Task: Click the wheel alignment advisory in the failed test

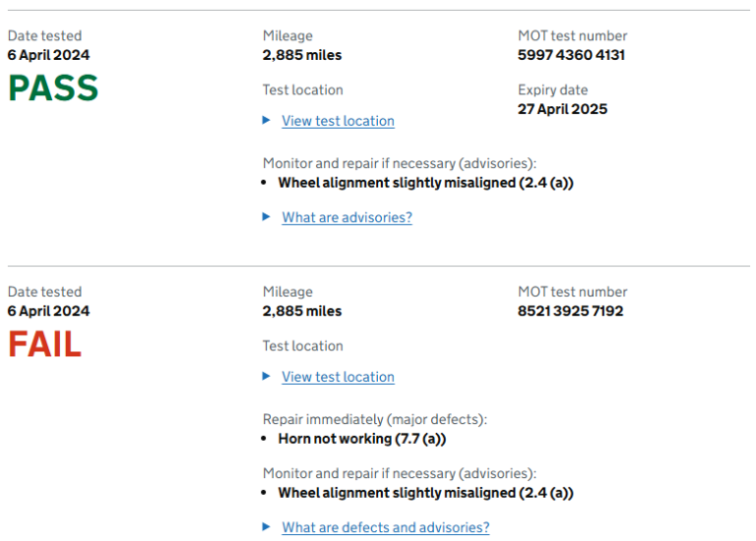Action: [425, 492]
